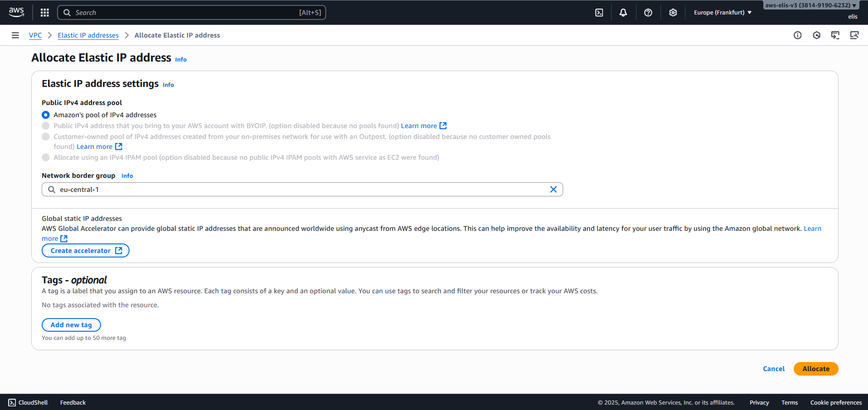868x410 pixels.
Task: Select the BYOIP public IPv4 address option
Action: (x=46, y=126)
